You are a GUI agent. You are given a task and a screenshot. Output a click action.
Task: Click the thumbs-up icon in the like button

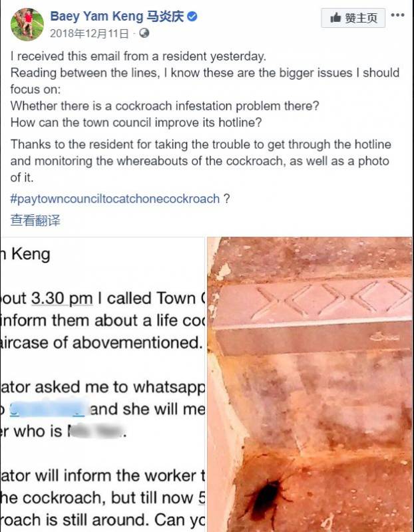coord(335,17)
